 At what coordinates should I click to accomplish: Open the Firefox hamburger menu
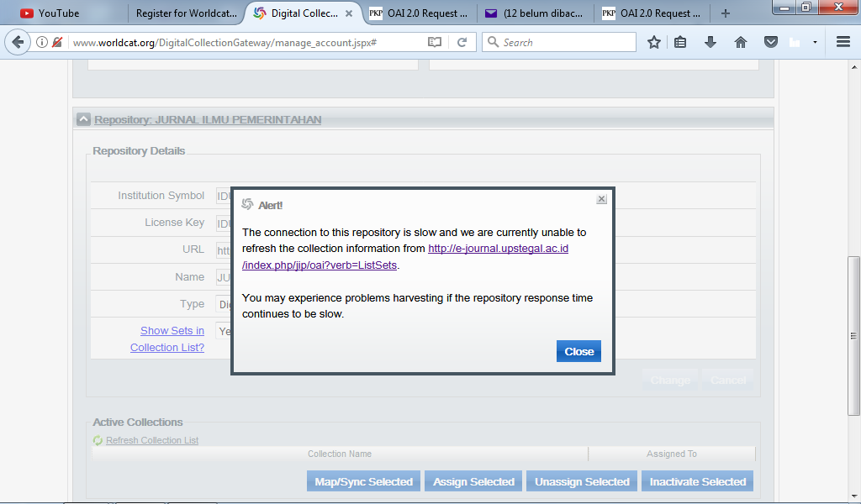pos(843,42)
